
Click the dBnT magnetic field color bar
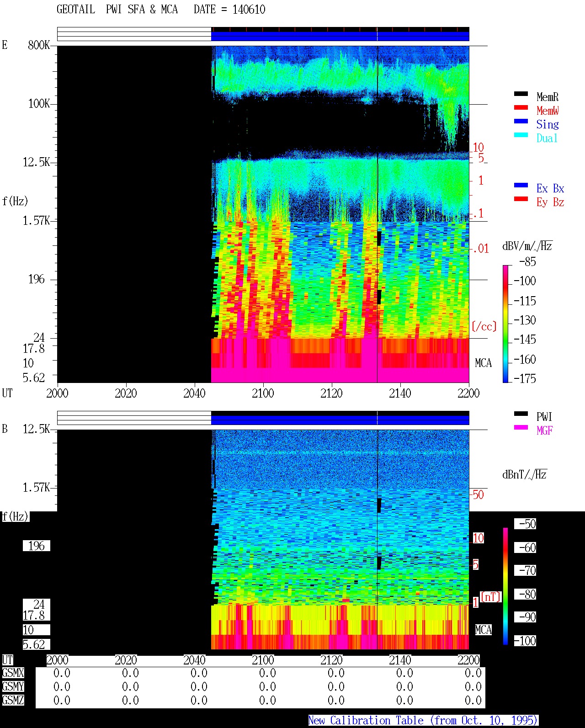coord(505,586)
